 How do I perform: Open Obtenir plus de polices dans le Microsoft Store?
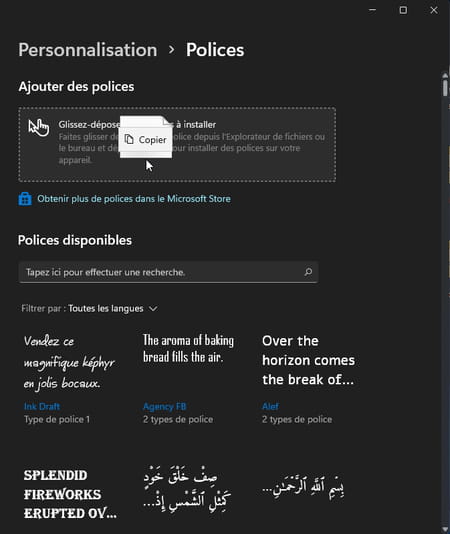pos(134,199)
